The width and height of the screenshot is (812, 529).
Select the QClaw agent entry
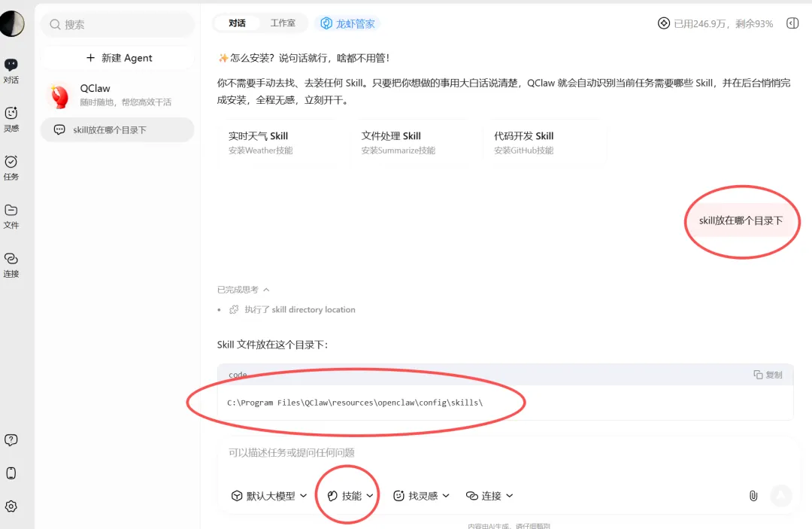point(117,95)
